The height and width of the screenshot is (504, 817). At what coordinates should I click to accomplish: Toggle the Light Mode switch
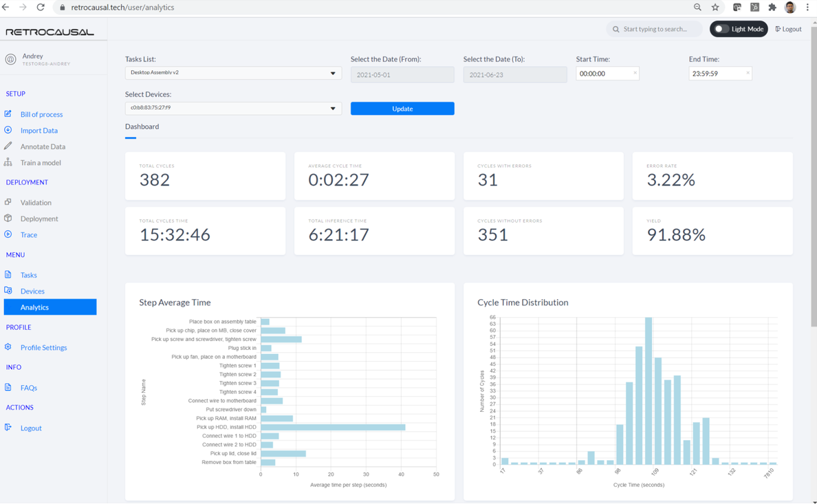point(721,29)
